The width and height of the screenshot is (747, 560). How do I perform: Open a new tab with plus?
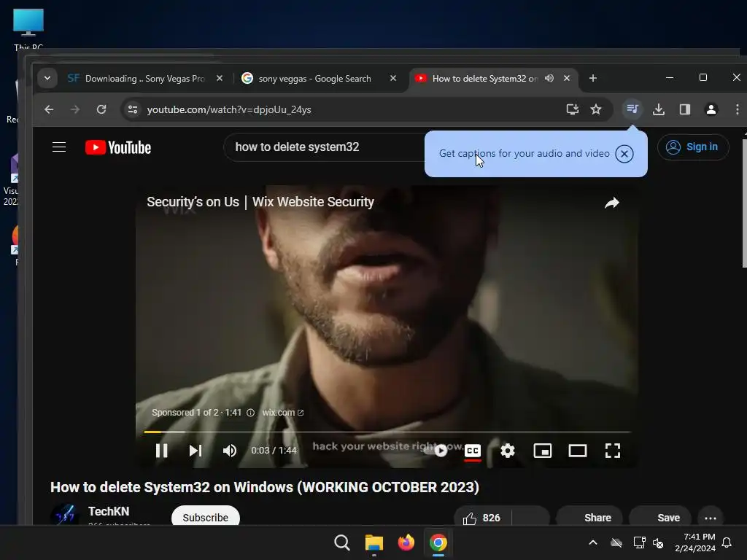pos(592,78)
